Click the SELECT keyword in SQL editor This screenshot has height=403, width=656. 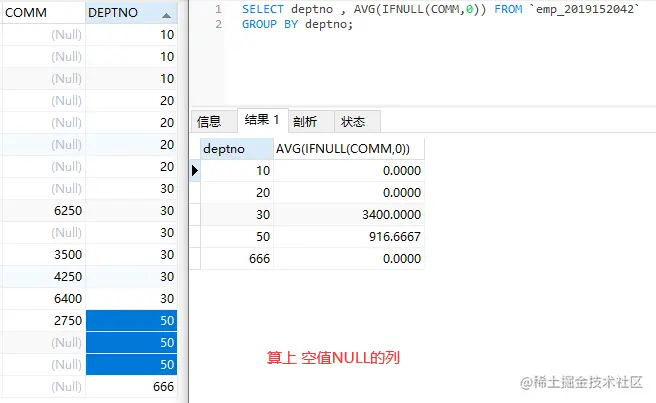[263, 9]
